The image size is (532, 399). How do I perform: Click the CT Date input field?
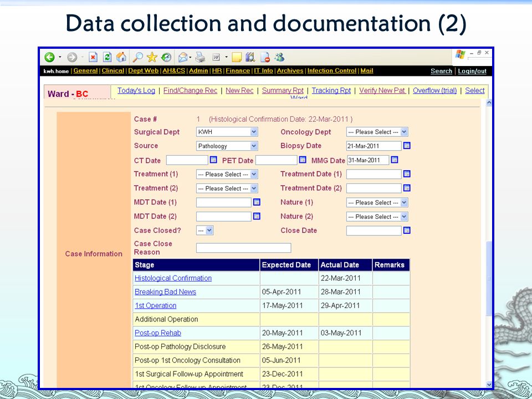[x=187, y=160]
